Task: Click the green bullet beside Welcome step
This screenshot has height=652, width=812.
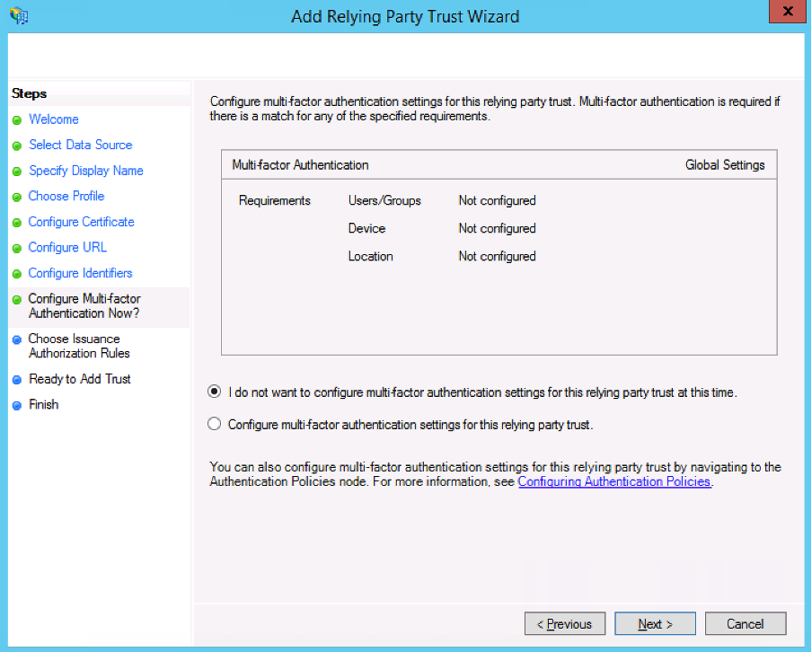Action: (17, 120)
